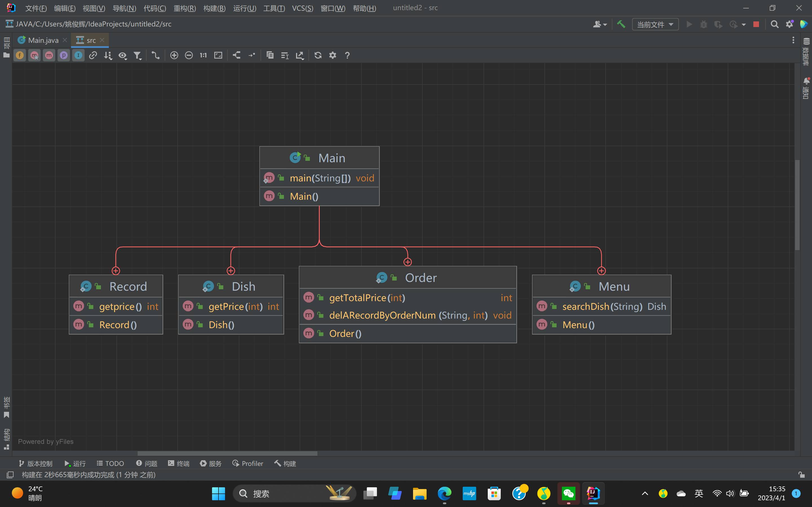Open WeChat from the taskbar
Viewport: 812px width, 507px height.
point(568,493)
